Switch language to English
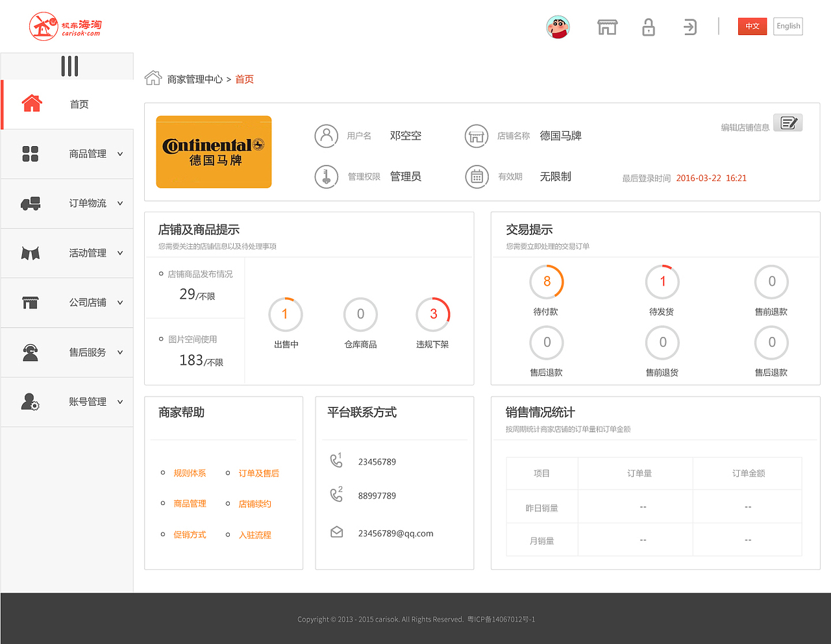The width and height of the screenshot is (831, 644). (x=788, y=26)
